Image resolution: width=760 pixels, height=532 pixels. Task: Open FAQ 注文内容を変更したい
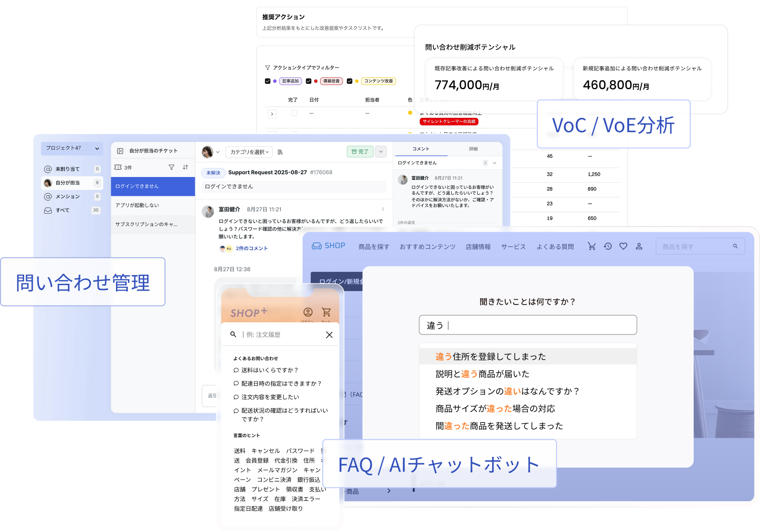tap(266, 397)
